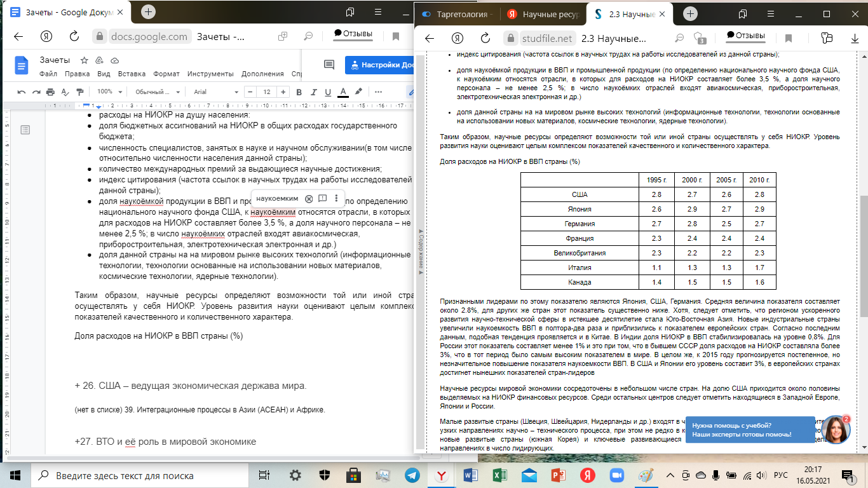Activate the paint format roller tool
This screenshot has width=868, height=488.
80,91
